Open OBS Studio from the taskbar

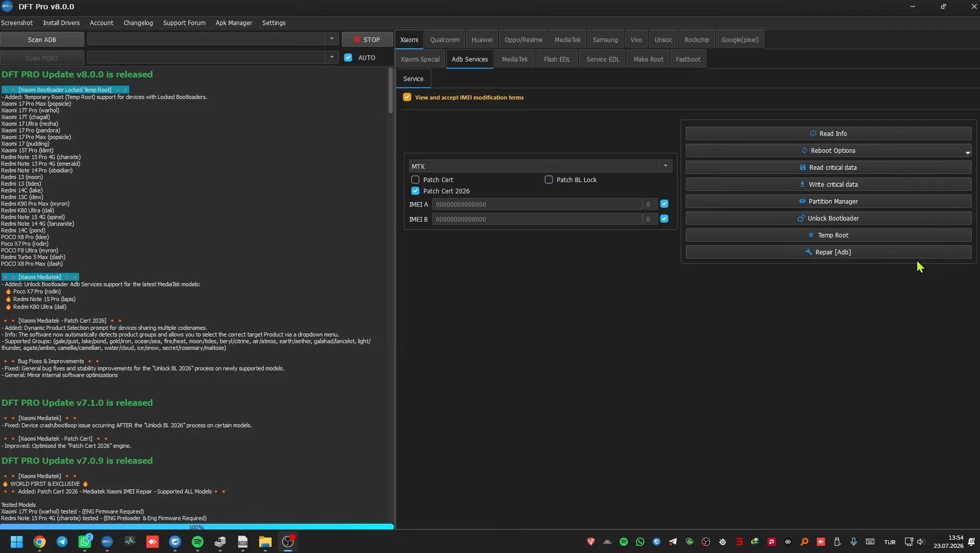pyautogui.click(x=288, y=542)
